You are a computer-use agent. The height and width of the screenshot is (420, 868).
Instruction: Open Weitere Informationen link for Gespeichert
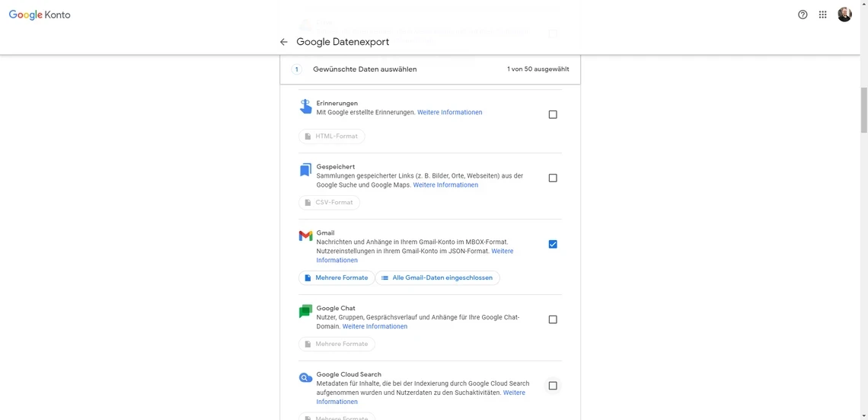[x=445, y=185]
